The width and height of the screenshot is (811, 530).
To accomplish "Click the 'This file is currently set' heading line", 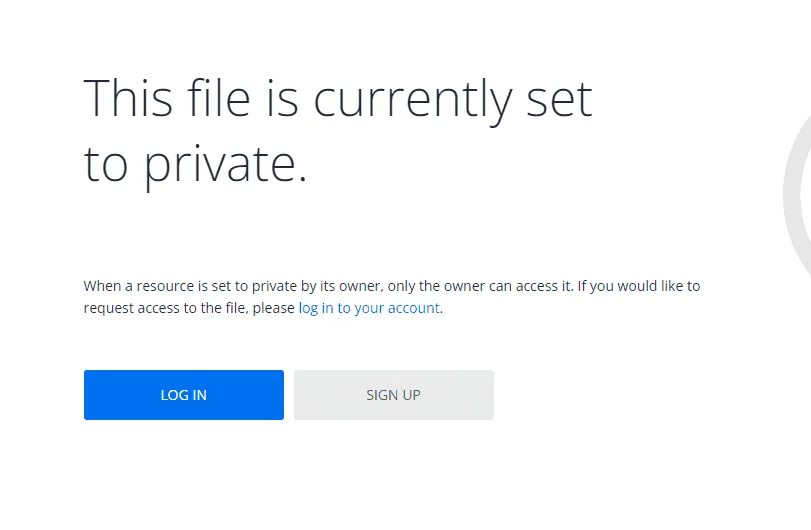I will pyautogui.click(x=338, y=100).
